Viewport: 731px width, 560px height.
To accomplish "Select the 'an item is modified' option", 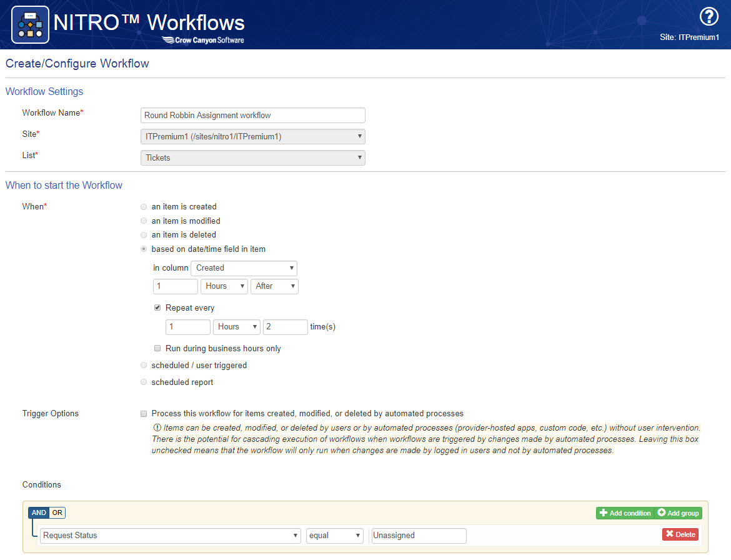I will 144,221.
